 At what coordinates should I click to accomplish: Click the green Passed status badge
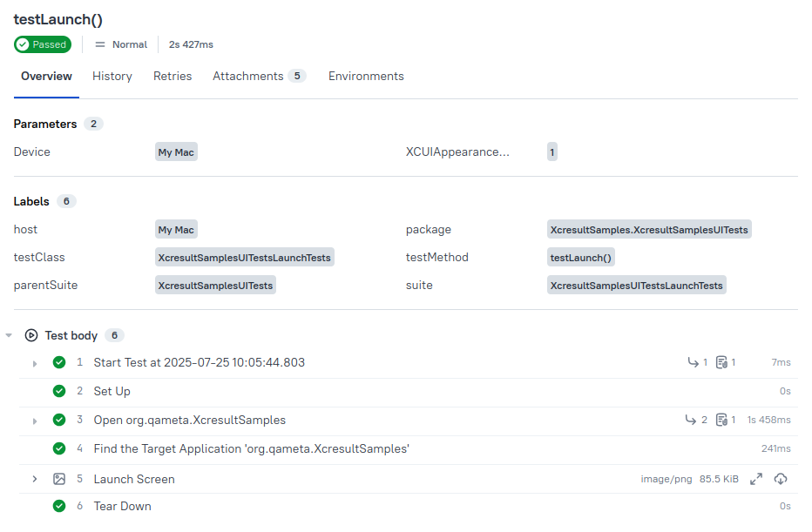pos(43,44)
